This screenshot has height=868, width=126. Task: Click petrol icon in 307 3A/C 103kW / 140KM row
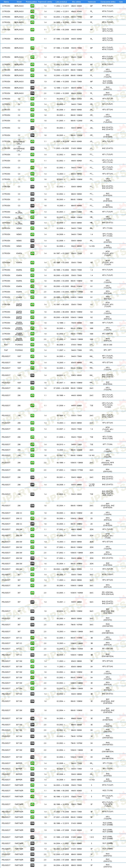click(x=32, y=593)
